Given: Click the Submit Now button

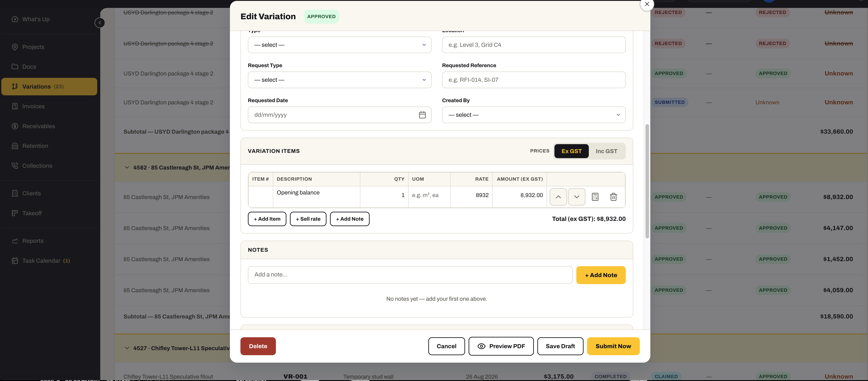Looking at the screenshot, I should (x=613, y=346).
